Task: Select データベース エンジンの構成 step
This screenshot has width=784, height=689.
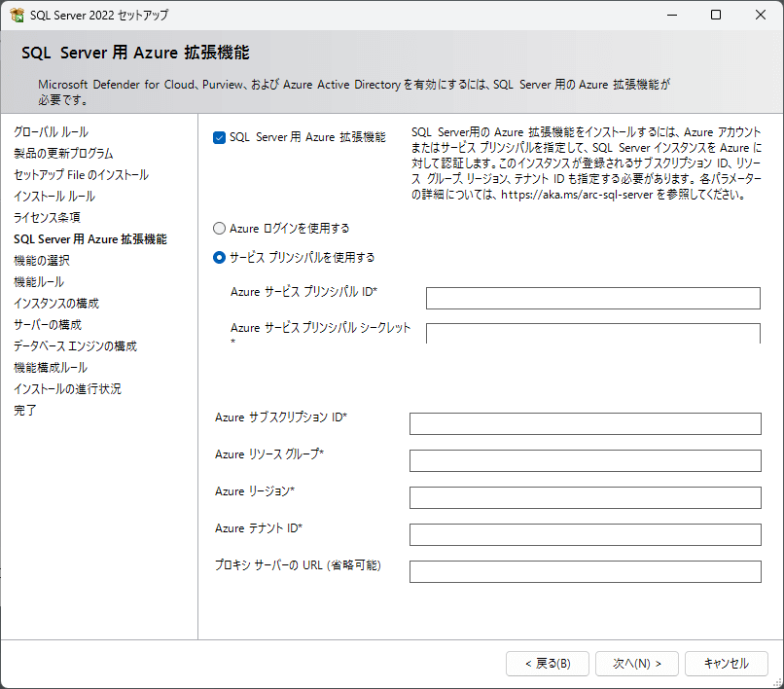Action: [x=76, y=346]
